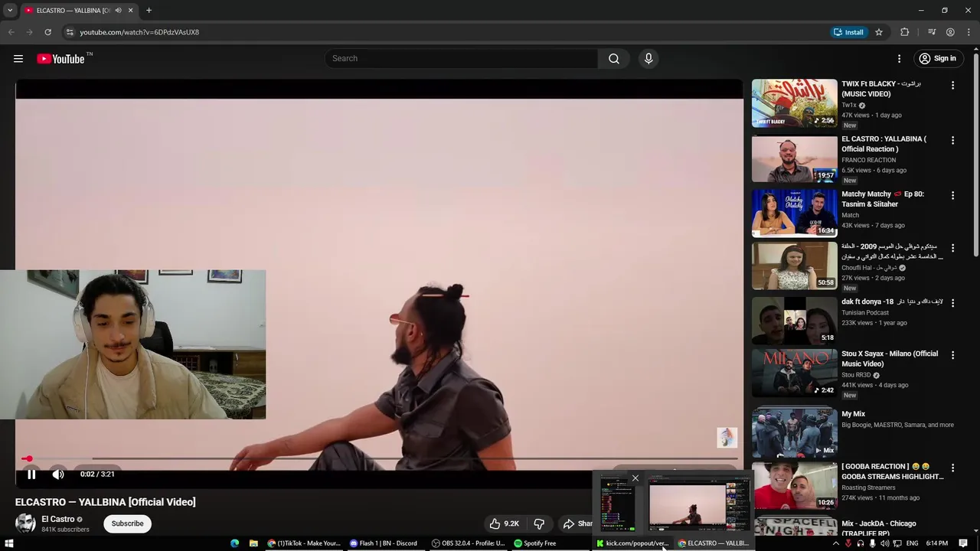Open YouTube settings three-dot menu
This screenshot has width=980, height=551.
[900, 59]
